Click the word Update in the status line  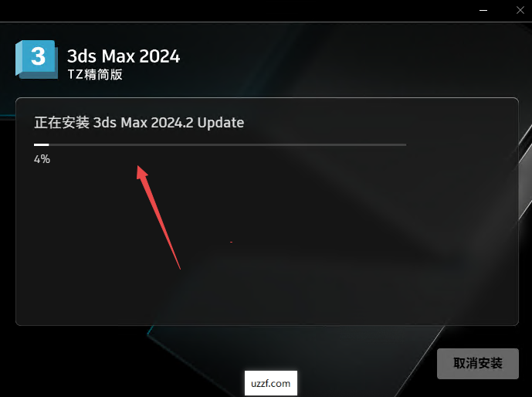[221, 123]
